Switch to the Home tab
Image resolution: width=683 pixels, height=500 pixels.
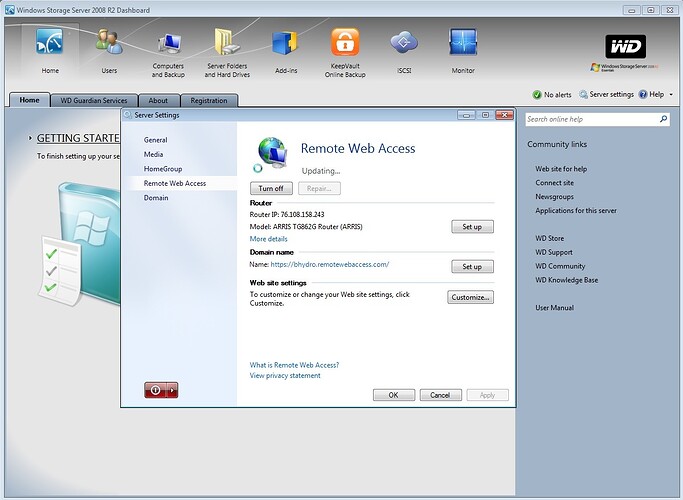(29, 100)
